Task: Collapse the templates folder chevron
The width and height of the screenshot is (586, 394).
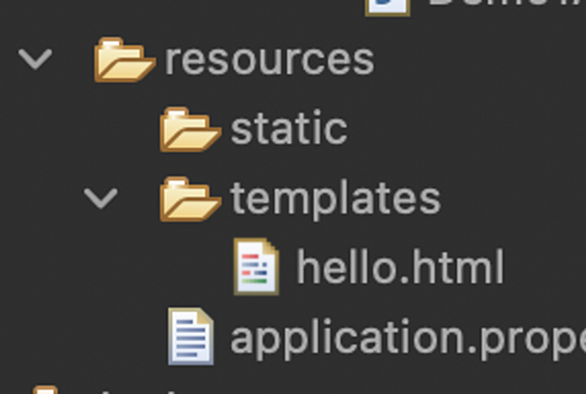Action: click(101, 198)
